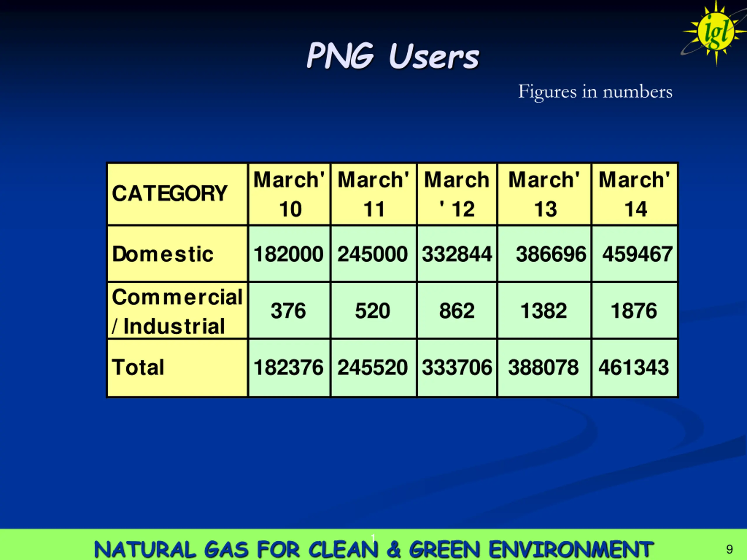The width and height of the screenshot is (747, 560).
Task: Click the 'Natural Gas for Clean & Green Environment' footer
Action: pyautogui.click(x=374, y=549)
